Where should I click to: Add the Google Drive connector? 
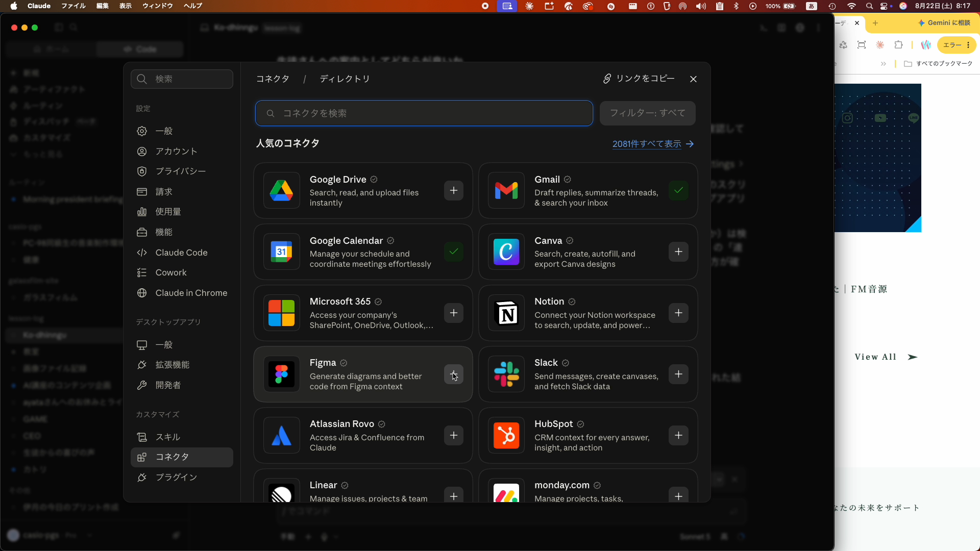pyautogui.click(x=453, y=190)
